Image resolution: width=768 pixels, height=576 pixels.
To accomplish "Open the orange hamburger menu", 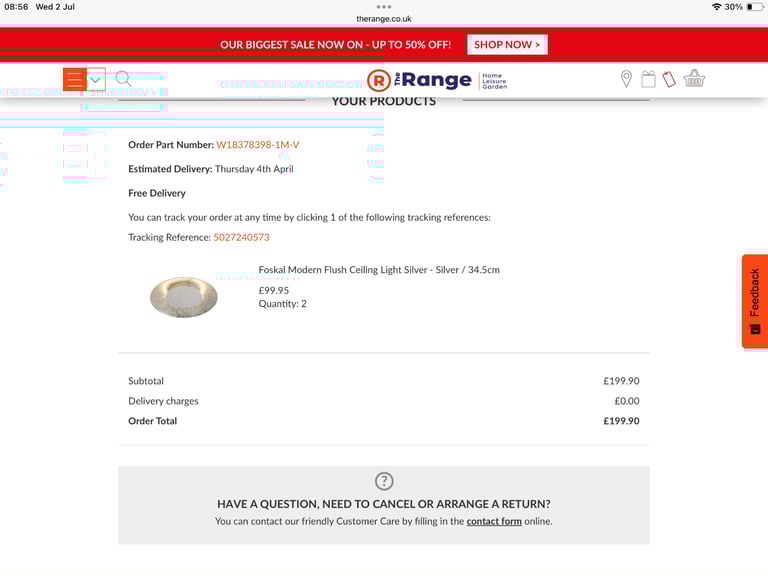I will pyautogui.click(x=74, y=79).
